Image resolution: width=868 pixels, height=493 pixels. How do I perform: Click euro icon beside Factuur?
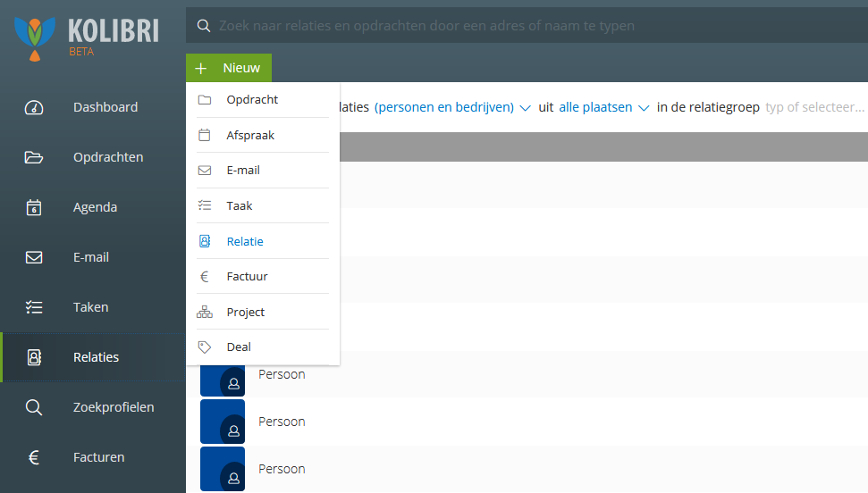(205, 277)
